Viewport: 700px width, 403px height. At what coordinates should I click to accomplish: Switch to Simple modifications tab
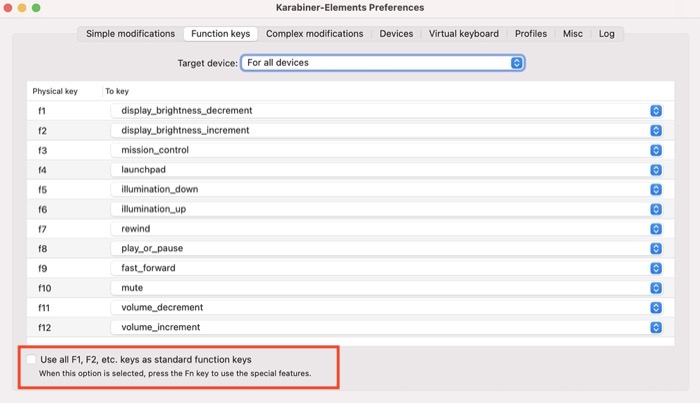(x=130, y=33)
